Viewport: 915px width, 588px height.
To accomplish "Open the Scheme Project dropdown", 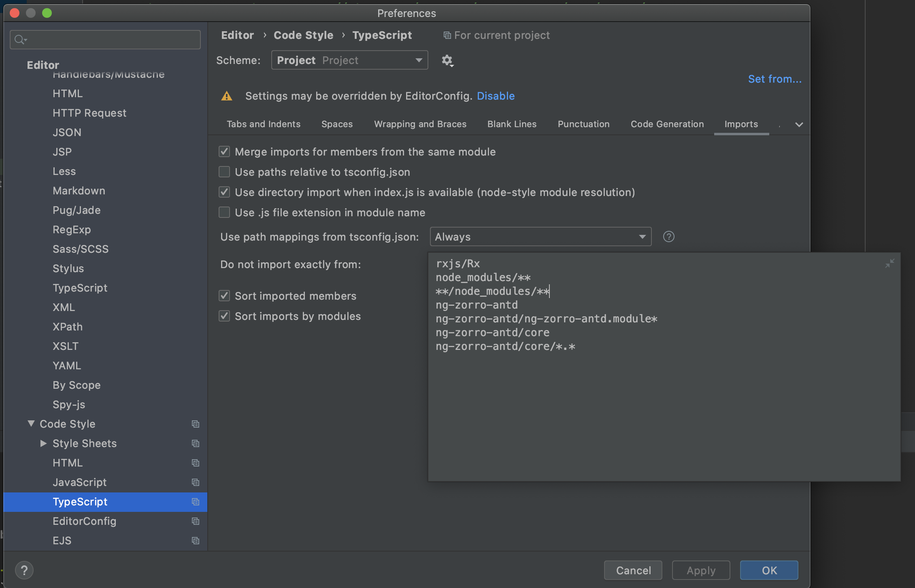I will pos(349,60).
